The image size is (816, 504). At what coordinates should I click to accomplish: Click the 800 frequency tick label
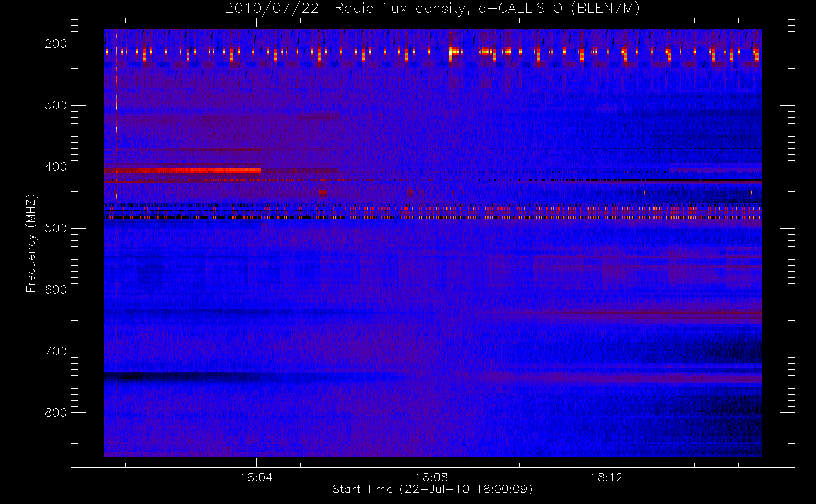pos(56,413)
